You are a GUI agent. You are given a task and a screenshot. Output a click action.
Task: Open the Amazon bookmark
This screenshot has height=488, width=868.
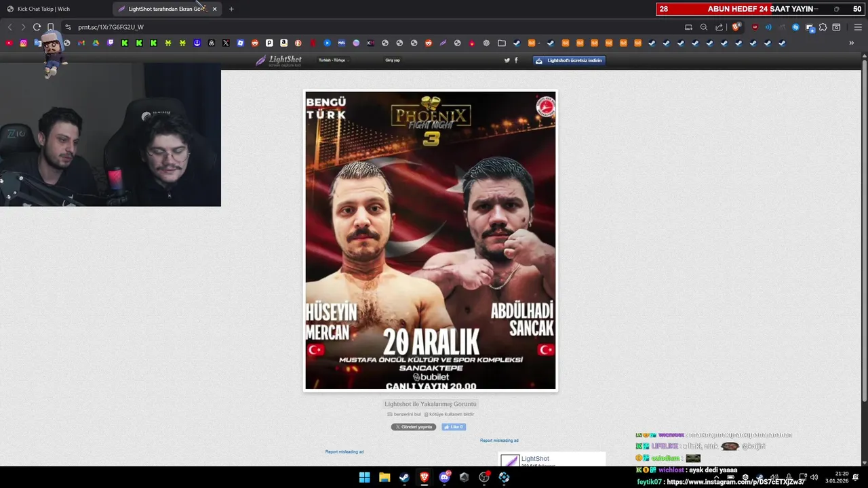[x=283, y=43]
